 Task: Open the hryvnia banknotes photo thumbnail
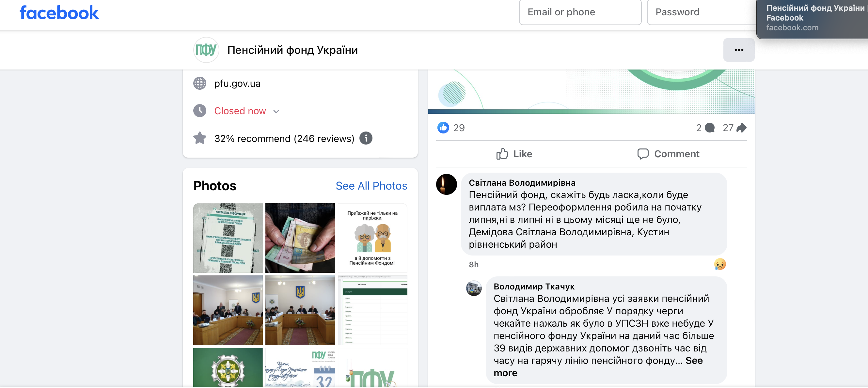point(300,238)
